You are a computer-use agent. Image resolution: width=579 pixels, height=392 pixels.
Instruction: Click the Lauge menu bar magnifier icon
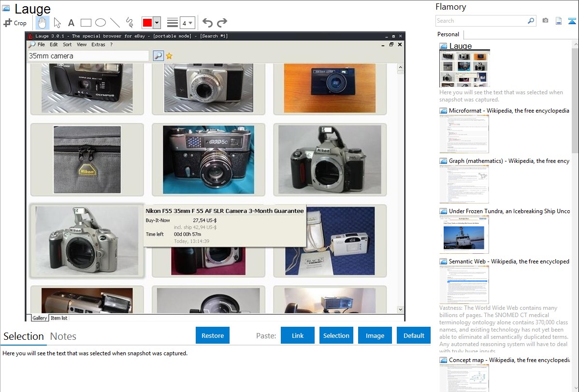pos(32,44)
